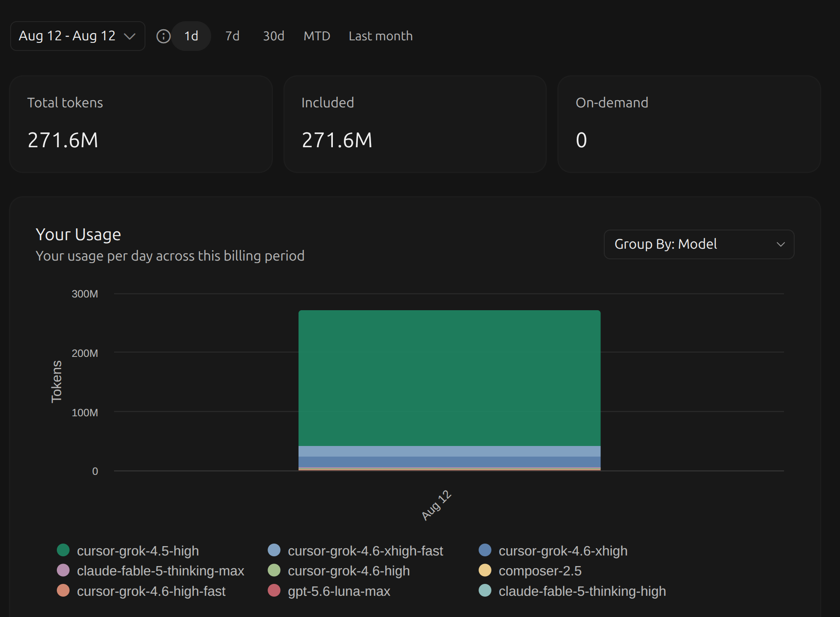Toggle cursor-grok-4.5-high green legend dot

click(63, 550)
